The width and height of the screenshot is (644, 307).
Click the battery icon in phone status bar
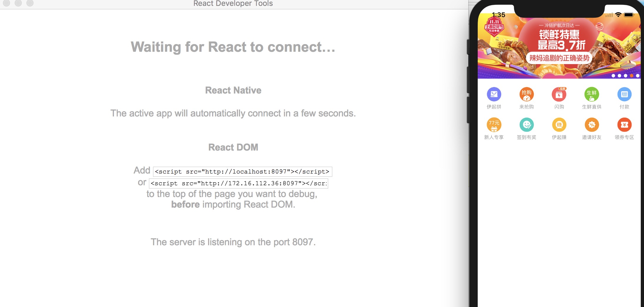(629, 15)
